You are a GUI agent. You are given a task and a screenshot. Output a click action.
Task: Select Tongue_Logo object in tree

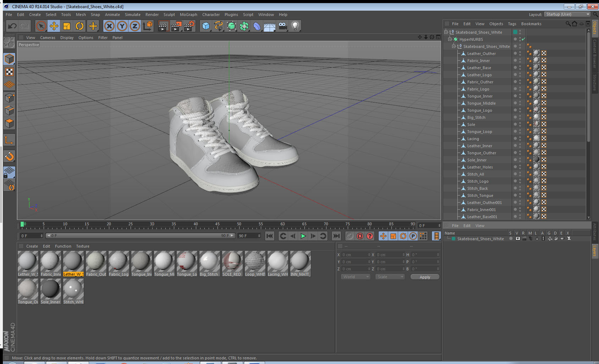pos(479,110)
